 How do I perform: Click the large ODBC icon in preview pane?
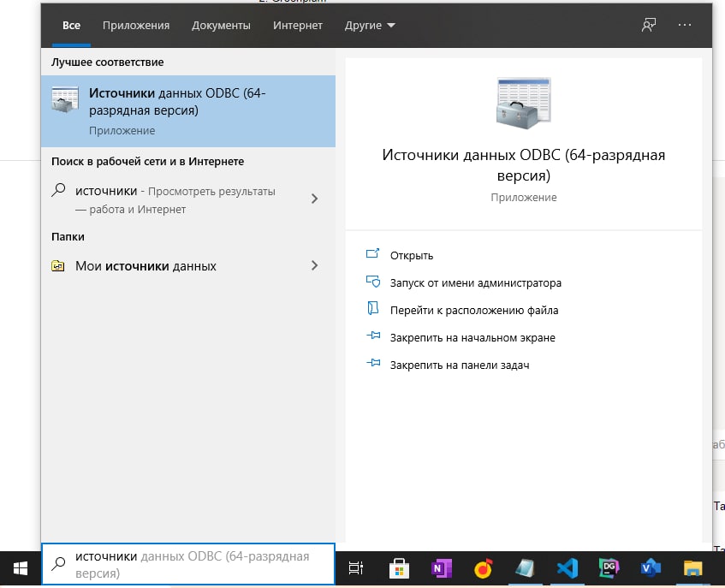(523, 104)
